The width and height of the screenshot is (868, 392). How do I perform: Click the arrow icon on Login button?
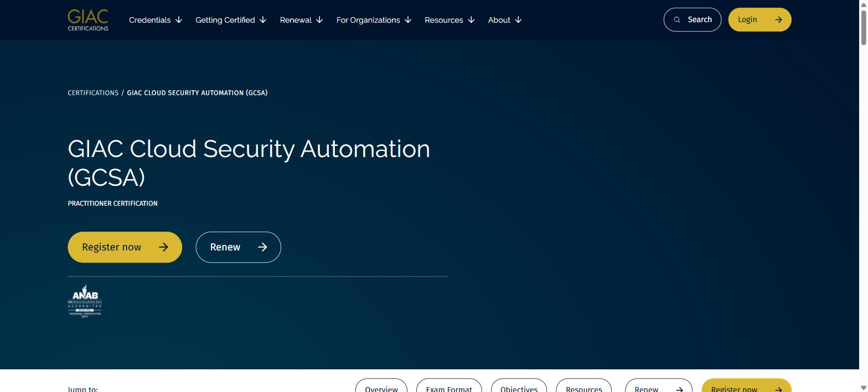tap(778, 20)
